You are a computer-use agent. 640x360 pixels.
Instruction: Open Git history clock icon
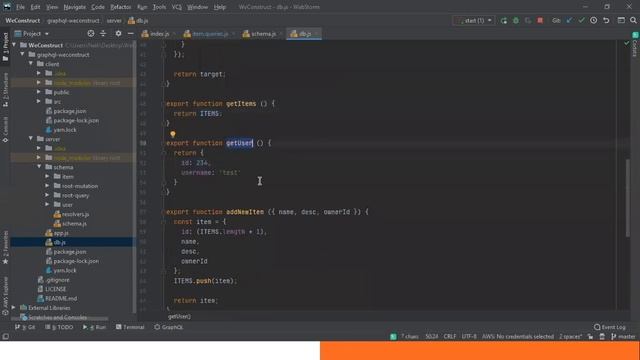(x=593, y=20)
